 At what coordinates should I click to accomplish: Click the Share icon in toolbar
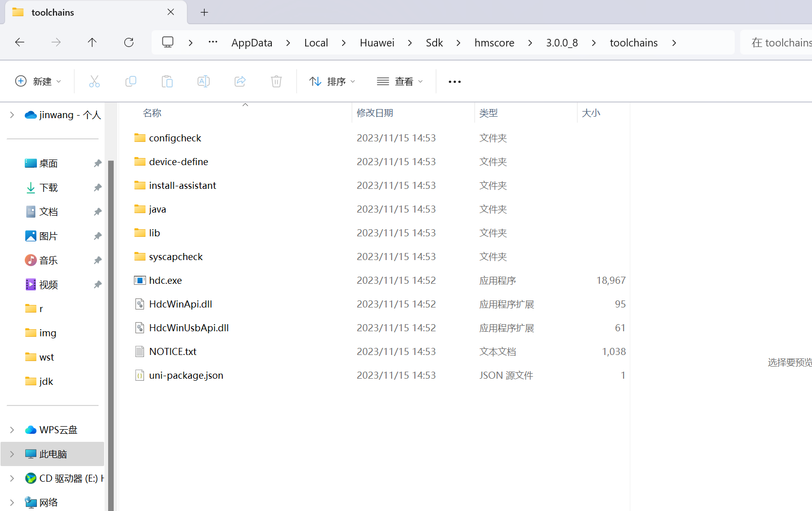(240, 81)
